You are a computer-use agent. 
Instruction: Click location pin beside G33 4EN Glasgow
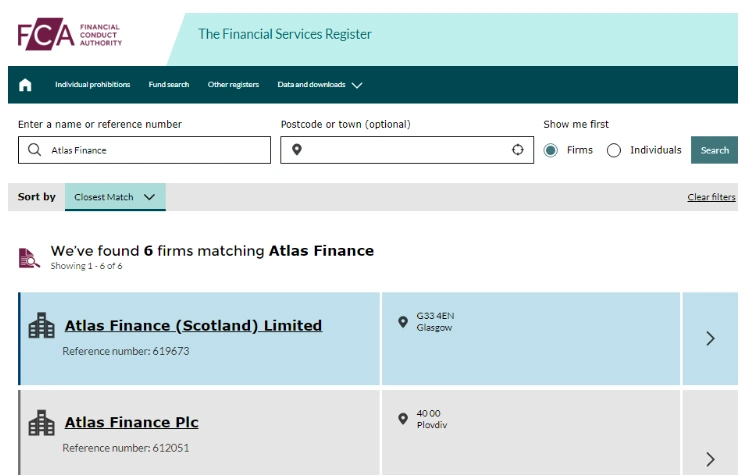tap(403, 322)
